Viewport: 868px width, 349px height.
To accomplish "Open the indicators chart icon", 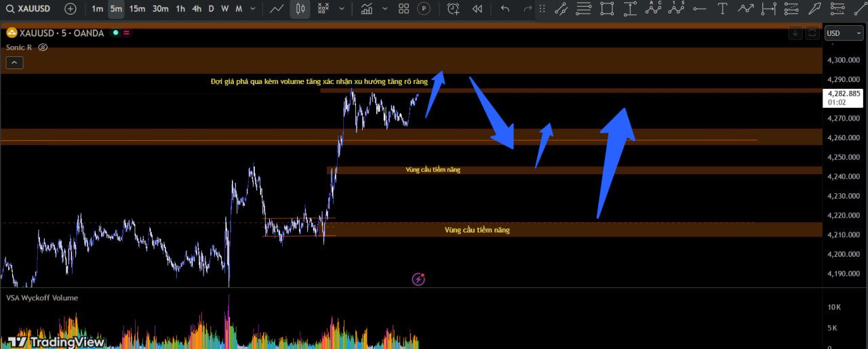I will [x=367, y=9].
